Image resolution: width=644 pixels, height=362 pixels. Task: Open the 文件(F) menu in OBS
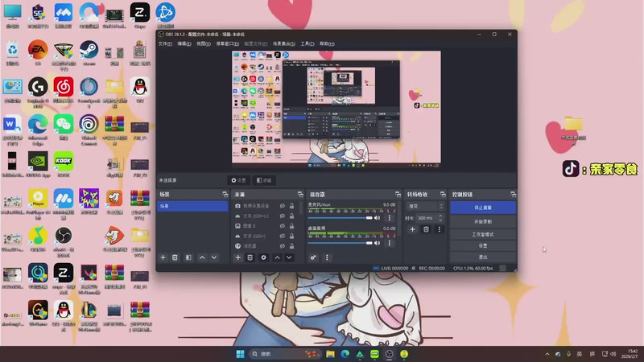(165, 43)
